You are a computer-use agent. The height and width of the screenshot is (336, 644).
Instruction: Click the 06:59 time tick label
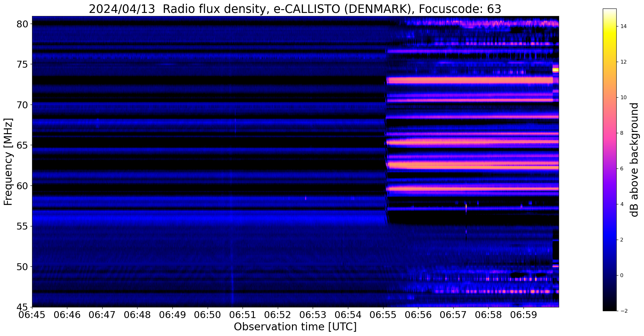coord(524,314)
